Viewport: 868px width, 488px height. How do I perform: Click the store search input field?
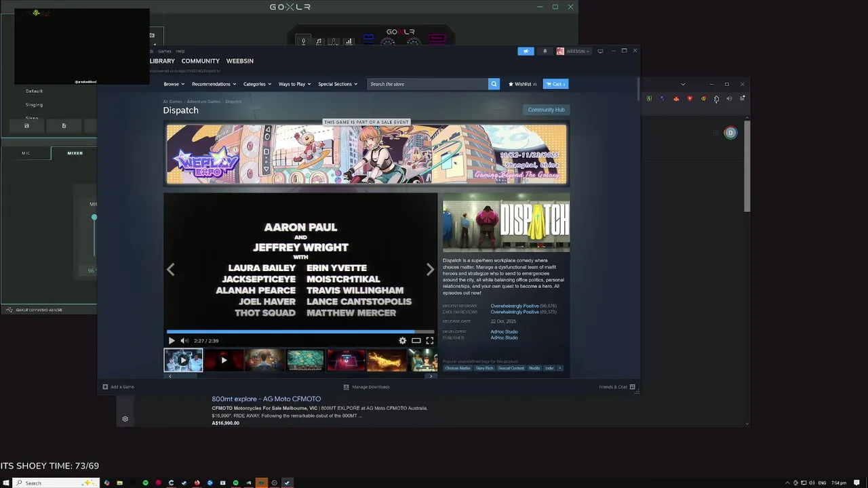coord(427,84)
